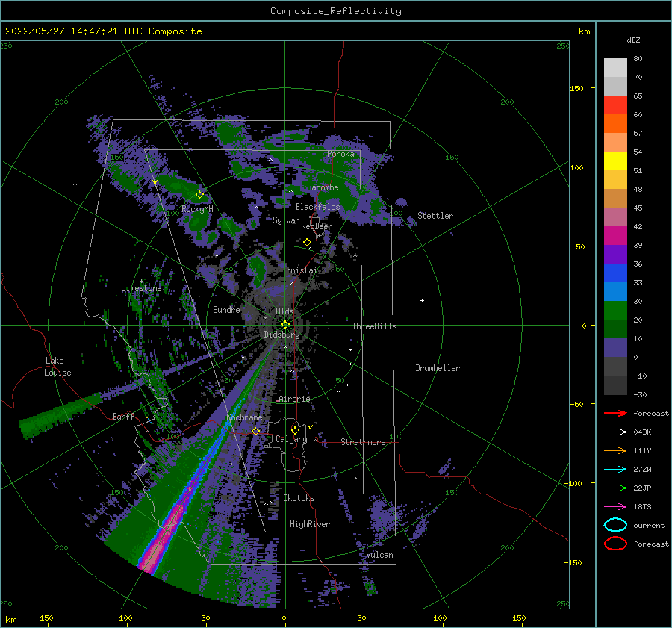Click the red forecast ellipse icon
This screenshot has height=628, width=672.
tap(615, 544)
